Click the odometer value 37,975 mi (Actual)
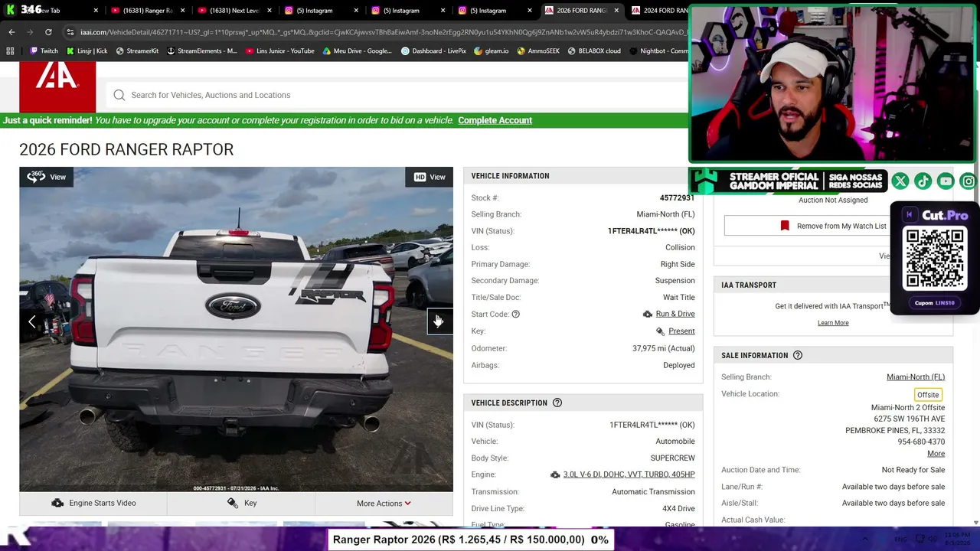 tap(663, 348)
